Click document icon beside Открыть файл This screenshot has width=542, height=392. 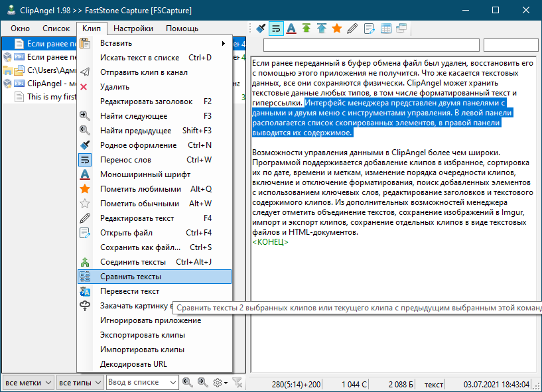click(85, 233)
